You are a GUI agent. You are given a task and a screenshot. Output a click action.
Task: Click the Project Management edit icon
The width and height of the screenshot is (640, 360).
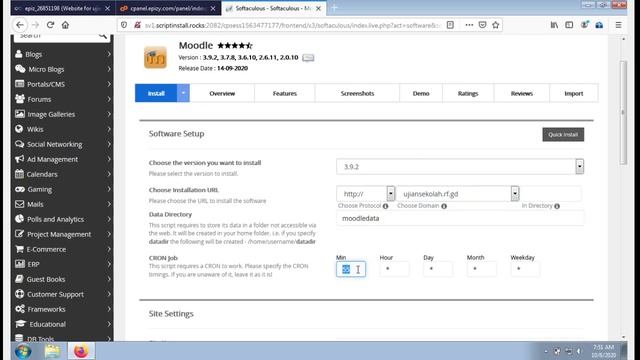(x=19, y=234)
